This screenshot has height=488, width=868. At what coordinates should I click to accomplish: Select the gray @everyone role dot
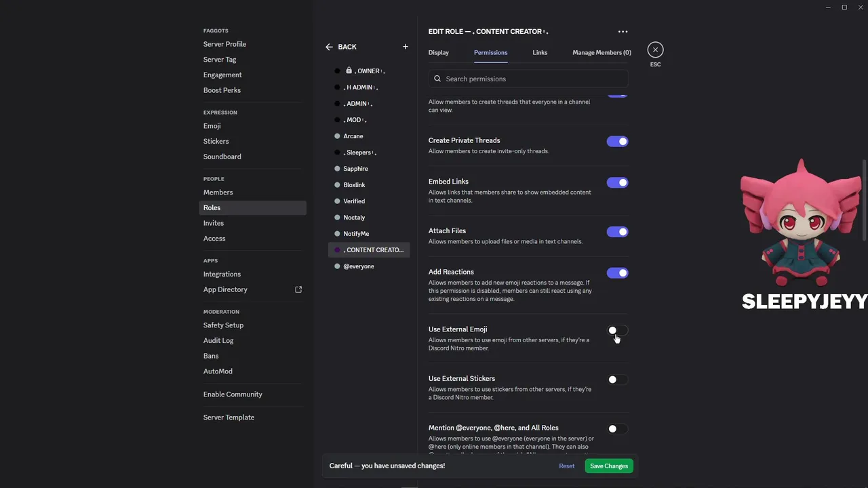(337, 266)
